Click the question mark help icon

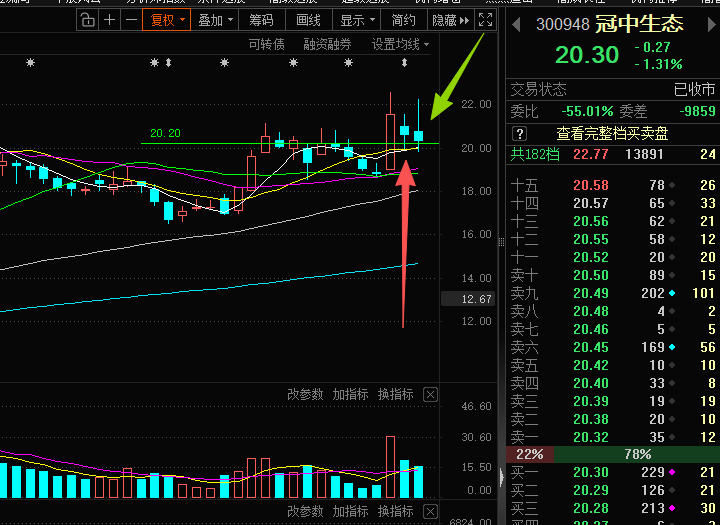click(519, 134)
